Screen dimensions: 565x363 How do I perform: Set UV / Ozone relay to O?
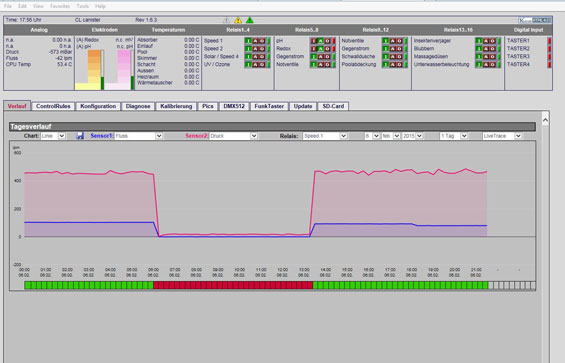click(x=262, y=65)
